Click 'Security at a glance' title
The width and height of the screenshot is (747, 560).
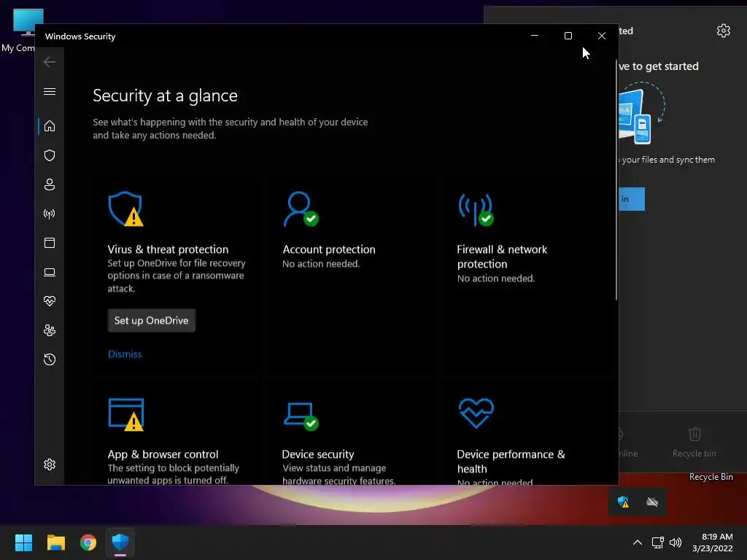[x=165, y=96]
